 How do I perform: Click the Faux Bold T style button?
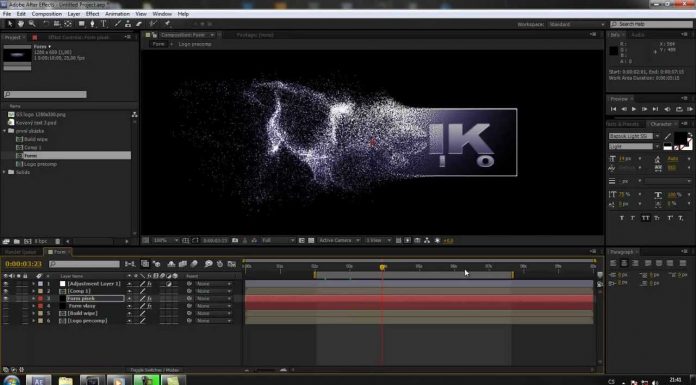click(x=621, y=218)
